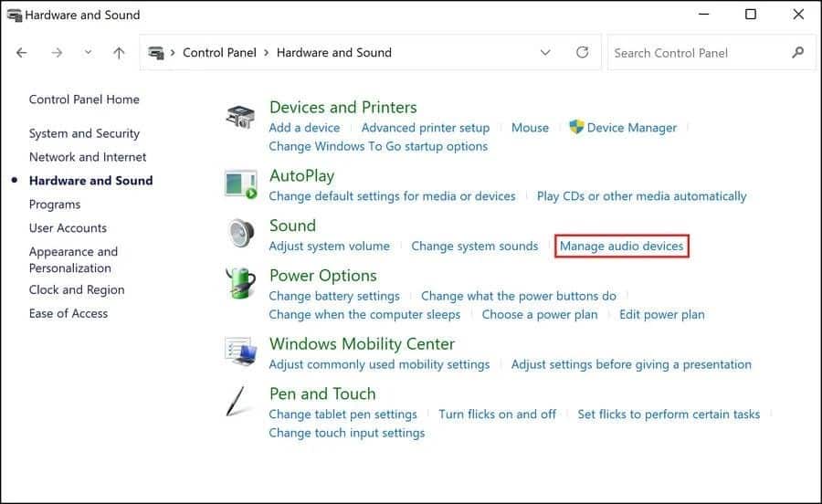
Task: Click Turn flicks on and off
Action: tap(497, 415)
